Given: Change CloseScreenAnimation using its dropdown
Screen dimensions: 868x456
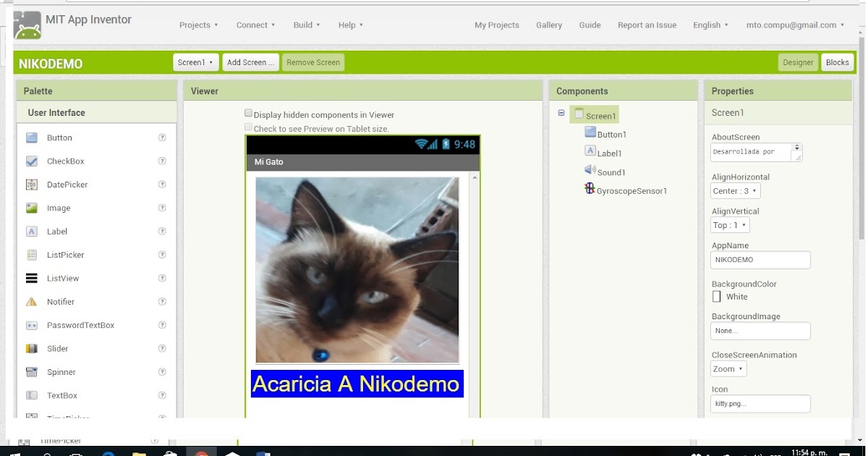Looking at the screenshot, I should [728, 368].
